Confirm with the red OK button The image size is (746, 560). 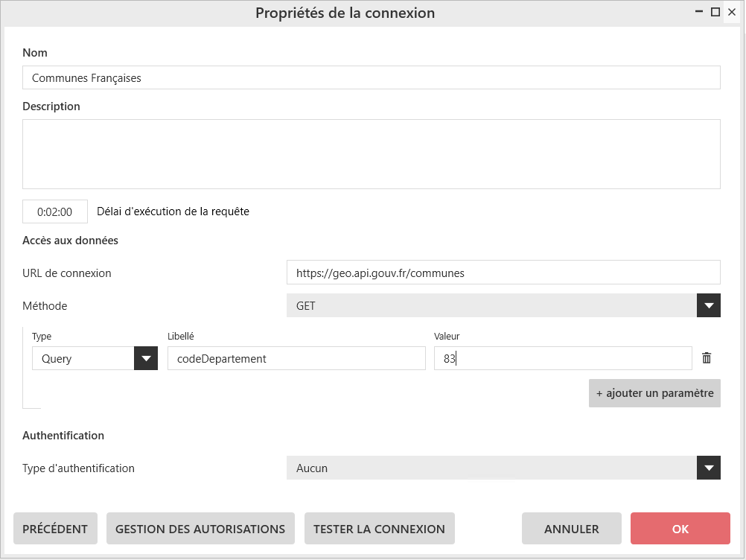[x=680, y=529]
